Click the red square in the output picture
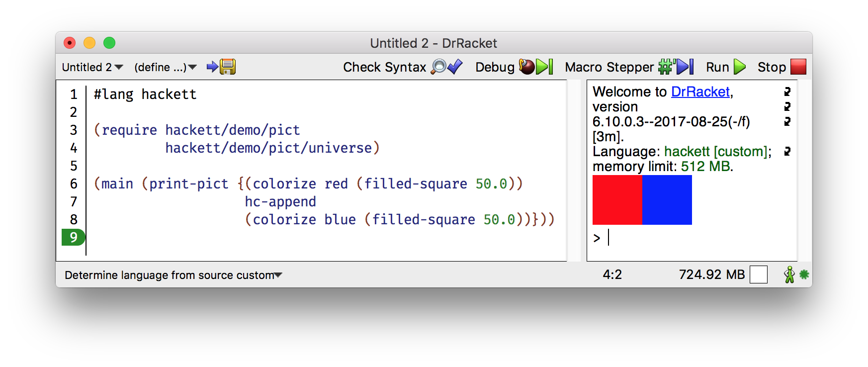Screen dimensions: 868x367 coord(617,200)
